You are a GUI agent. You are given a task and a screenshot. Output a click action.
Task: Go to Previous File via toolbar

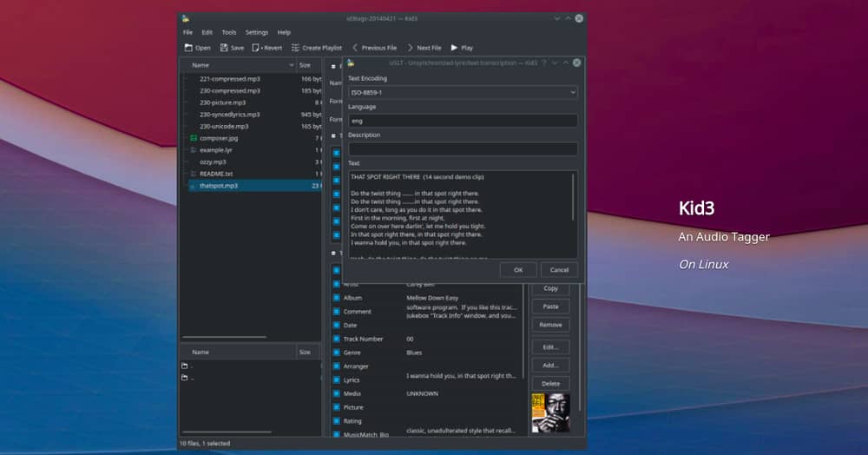point(374,48)
